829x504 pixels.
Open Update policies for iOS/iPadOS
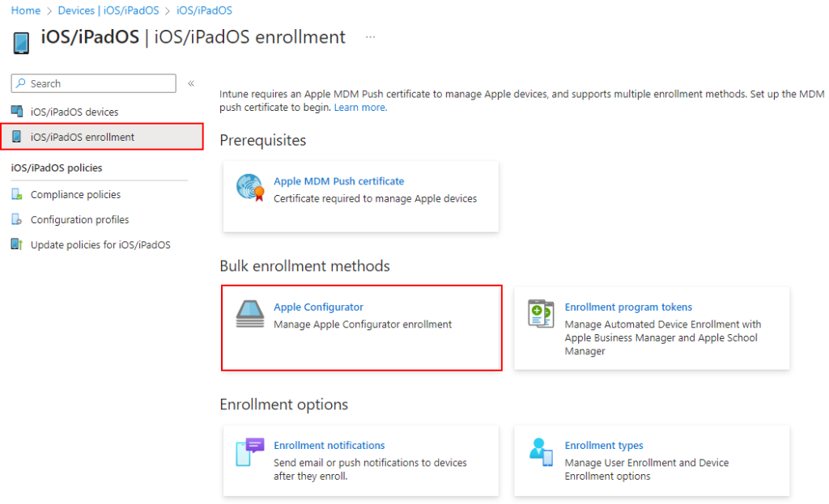click(x=100, y=245)
